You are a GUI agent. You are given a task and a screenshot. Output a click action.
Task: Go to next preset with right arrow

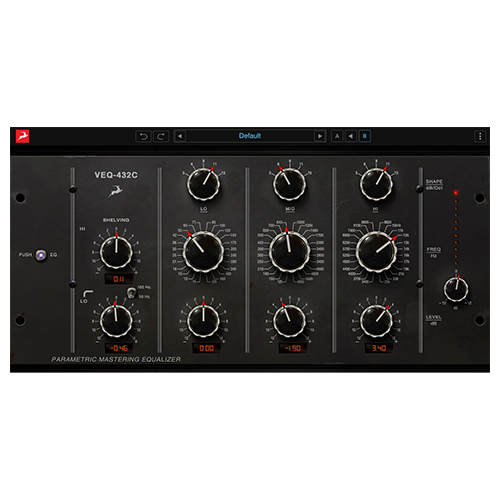click(320, 136)
